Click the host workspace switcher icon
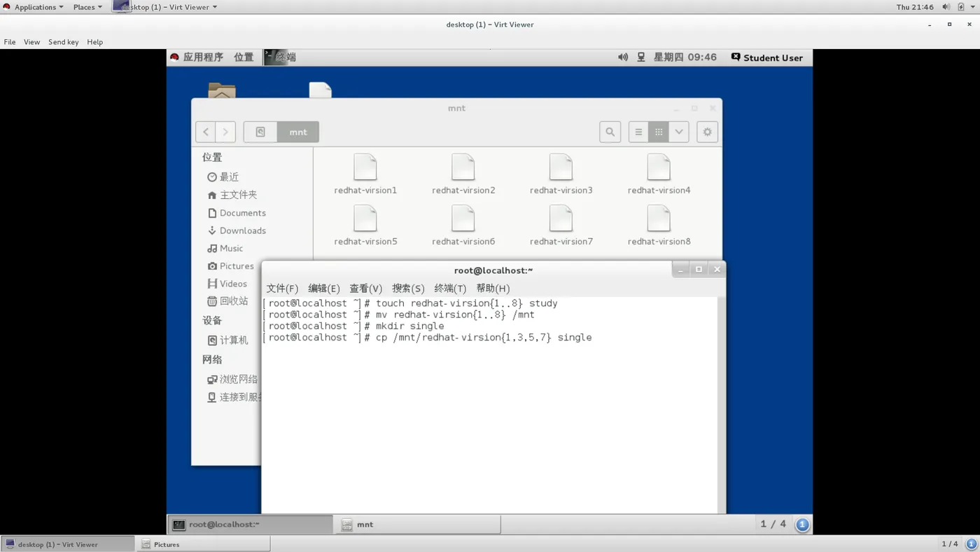The image size is (980, 552). tap(972, 544)
